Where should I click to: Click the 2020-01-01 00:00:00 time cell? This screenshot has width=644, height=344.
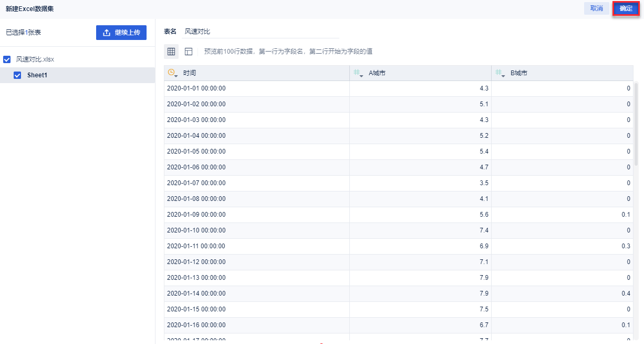click(196, 88)
